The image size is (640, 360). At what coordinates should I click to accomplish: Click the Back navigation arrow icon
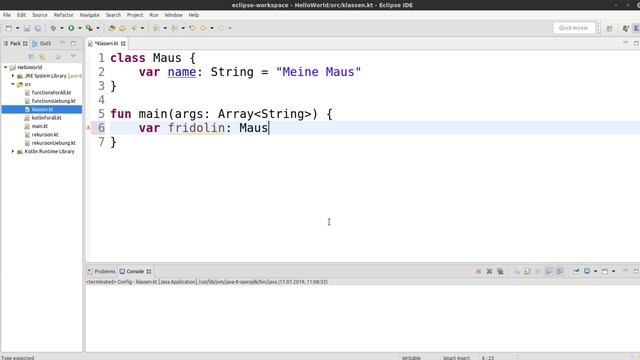click(203, 28)
